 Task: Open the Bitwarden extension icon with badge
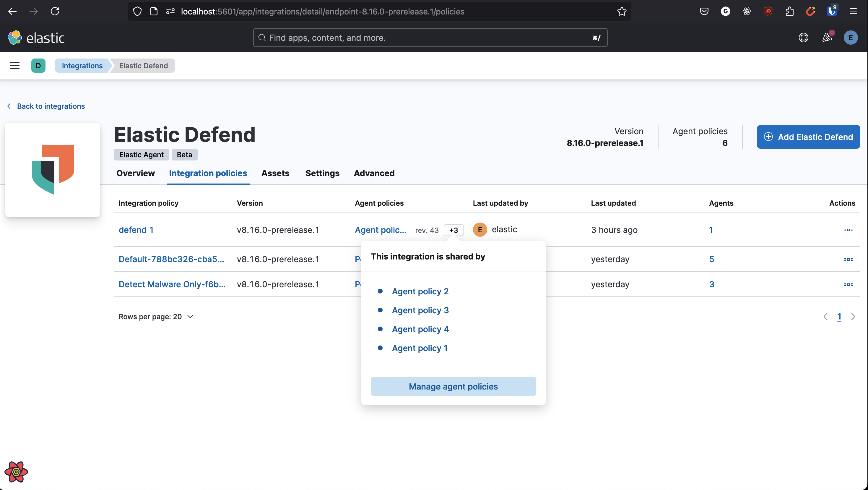point(832,11)
